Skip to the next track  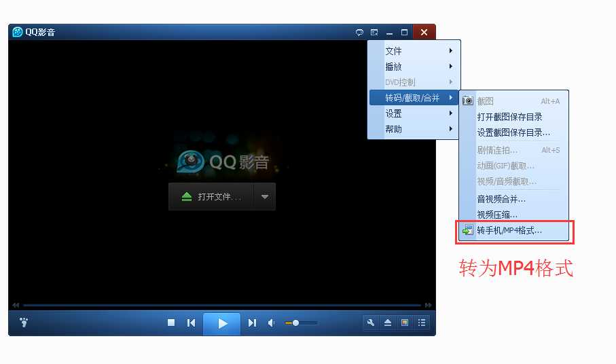pyautogui.click(x=252, y=323)
